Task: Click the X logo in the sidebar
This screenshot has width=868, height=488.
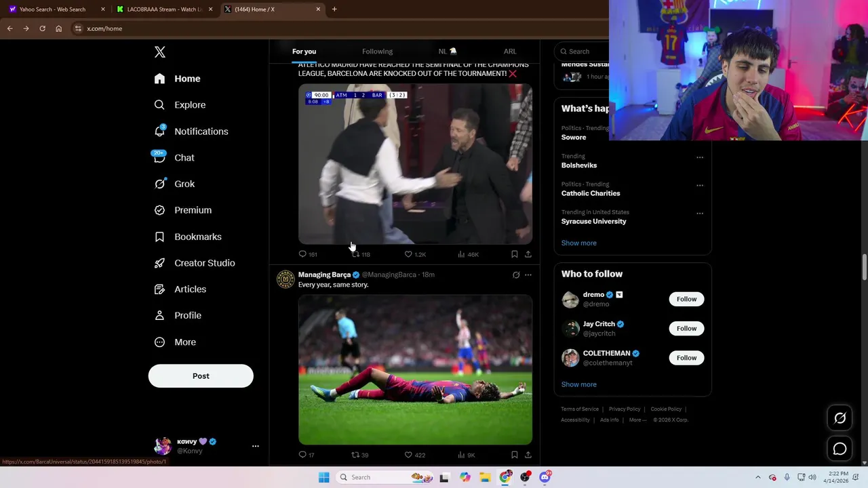Action: tap(160, 52)
